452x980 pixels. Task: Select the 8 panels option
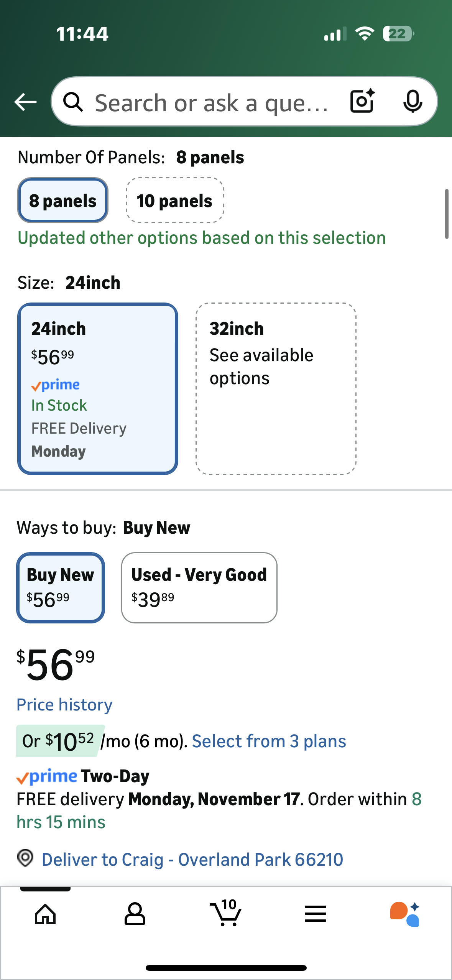[x=63, y=201]
